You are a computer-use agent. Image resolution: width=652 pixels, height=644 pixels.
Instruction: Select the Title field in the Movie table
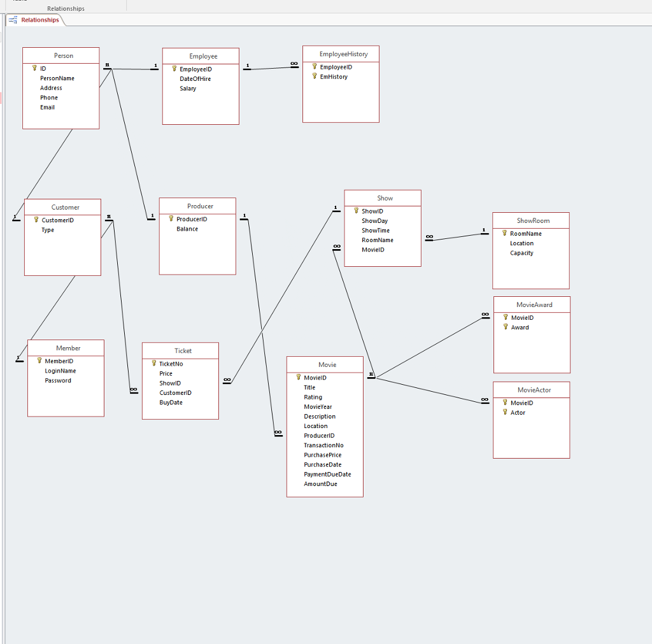click(309, 387)
